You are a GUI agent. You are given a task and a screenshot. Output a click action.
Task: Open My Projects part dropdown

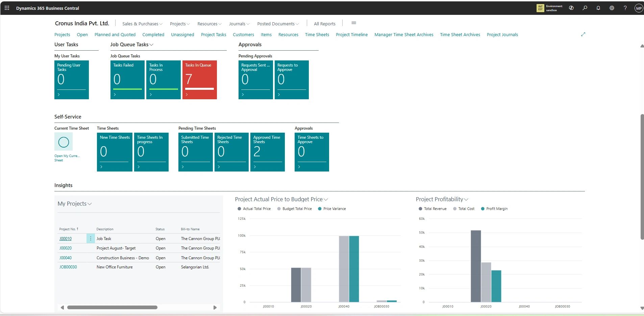75,204
